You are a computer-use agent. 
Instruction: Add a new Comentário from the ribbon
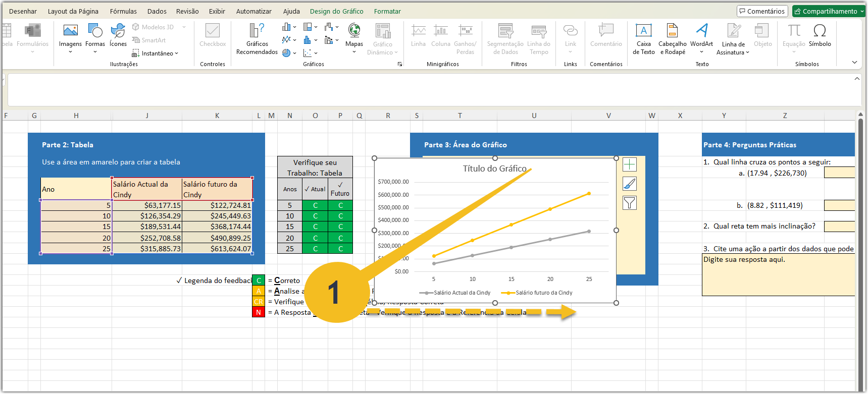click(x=606, y=35)
